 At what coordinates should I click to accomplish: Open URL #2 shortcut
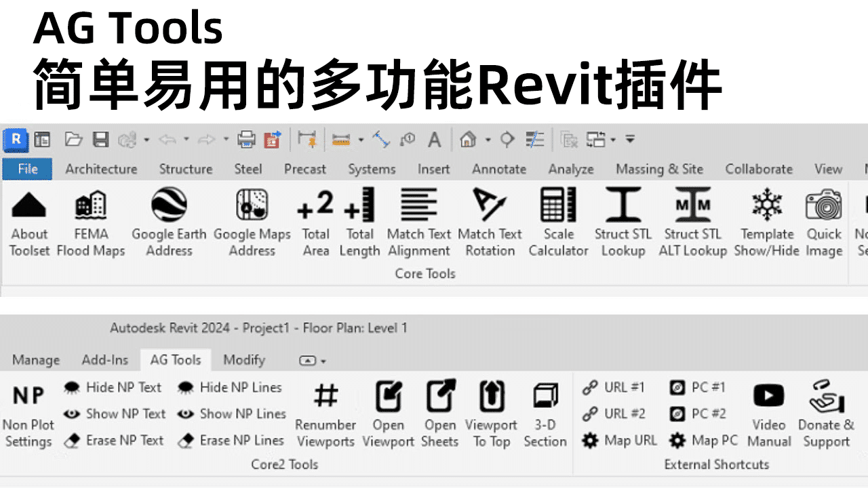(614, 413)
